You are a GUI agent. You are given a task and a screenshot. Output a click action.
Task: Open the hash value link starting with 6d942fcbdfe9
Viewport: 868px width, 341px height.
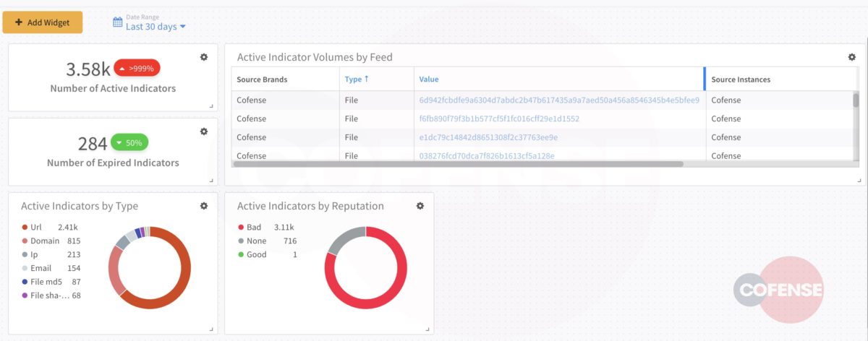[x=558, y=100]
